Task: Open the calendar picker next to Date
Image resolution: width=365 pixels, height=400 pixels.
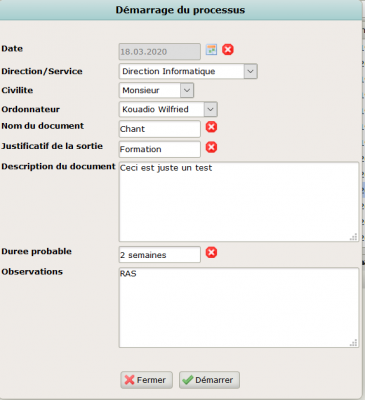Action: [211, 50]
